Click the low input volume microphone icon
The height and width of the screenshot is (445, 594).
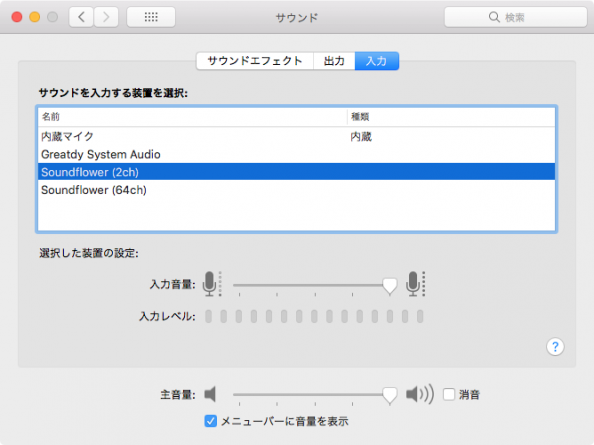pyautogui.click(x=211, y=284)
